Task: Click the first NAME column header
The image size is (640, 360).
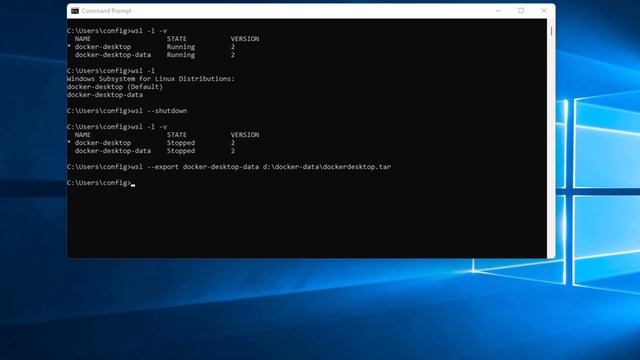Action: pos(82,39)
